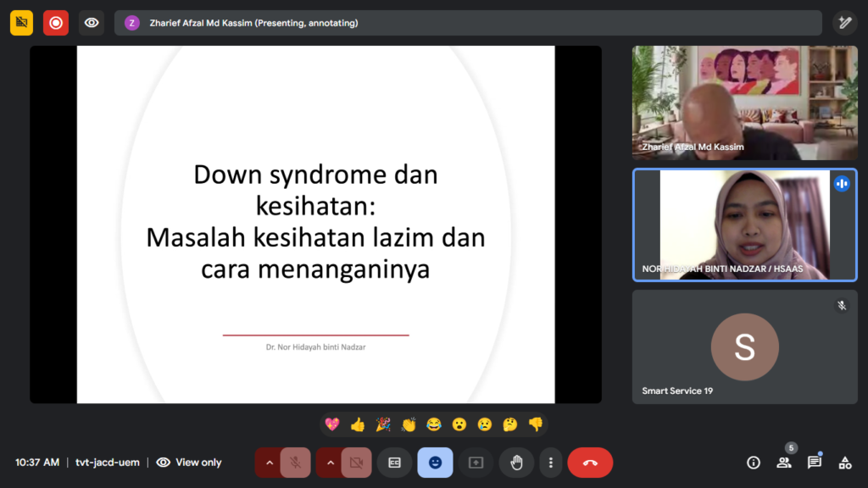The height and width of the screenshot is (488, 868).
Task: Open the chat with everyone panel
Action: tap(815, 463)
